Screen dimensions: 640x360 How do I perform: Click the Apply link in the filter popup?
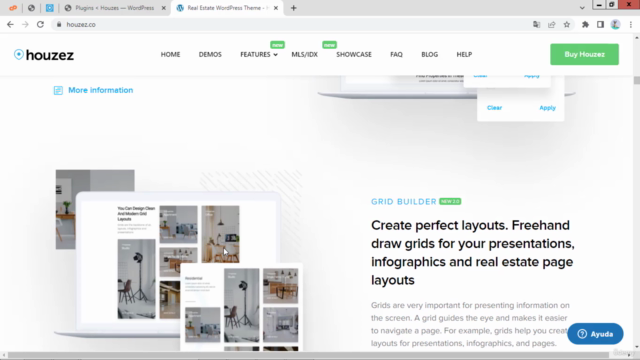(x=547, y=108)
